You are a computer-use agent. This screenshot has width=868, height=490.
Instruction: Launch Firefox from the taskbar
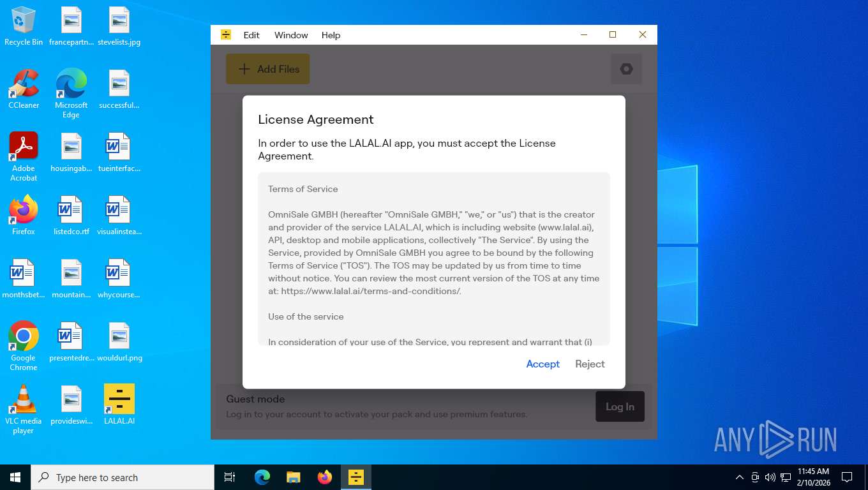(x=325, y=477)
